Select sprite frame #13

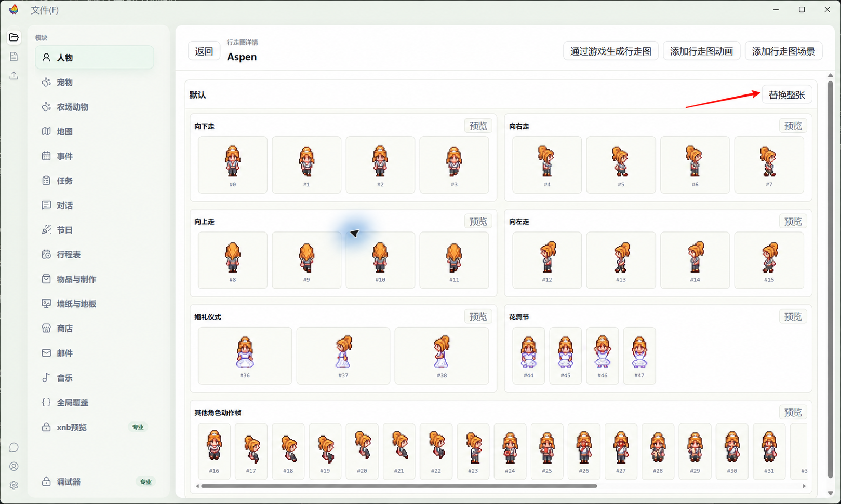tap(621, 260)
